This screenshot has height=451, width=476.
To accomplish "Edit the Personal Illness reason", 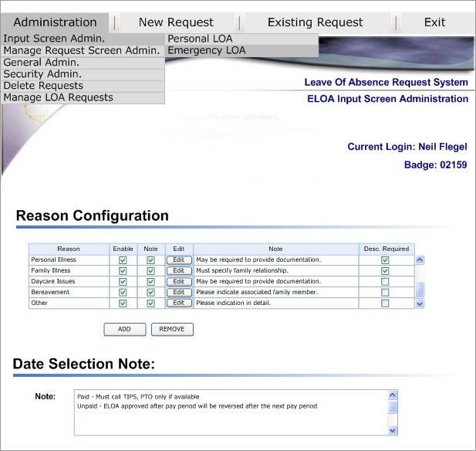I will (178, 260).
